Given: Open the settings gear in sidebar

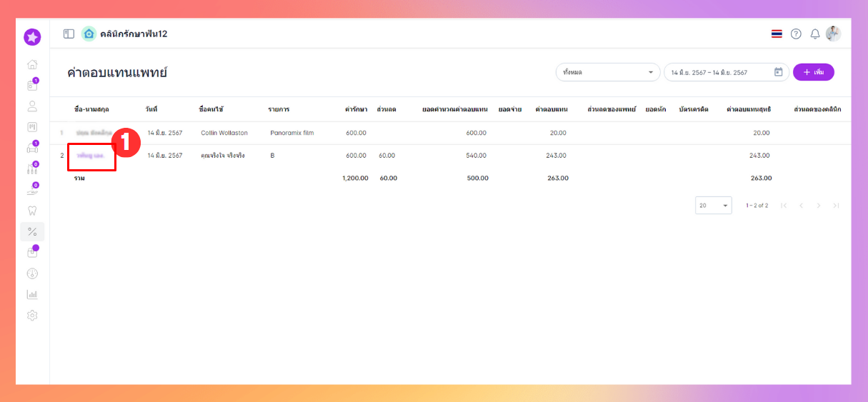Looking at the screenshot, I should (32, 315).
